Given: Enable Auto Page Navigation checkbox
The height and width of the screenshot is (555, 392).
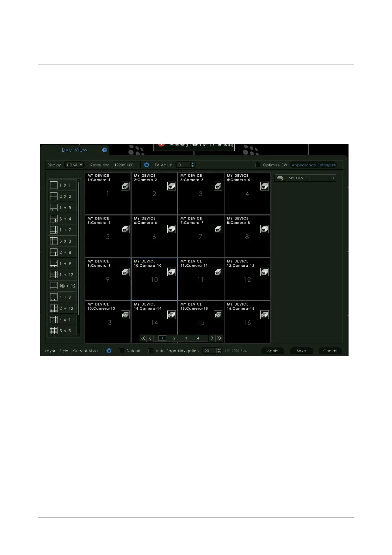Looking at the screenshot, I should (151, 351).
